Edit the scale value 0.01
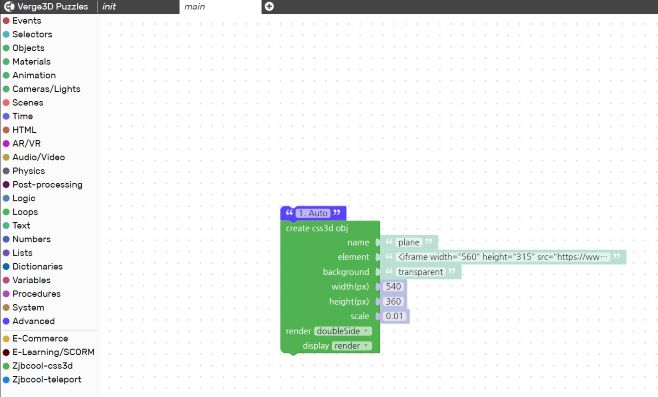Image resolution: width=658 pixels, height=397 pixels. [x=394, y=316]
